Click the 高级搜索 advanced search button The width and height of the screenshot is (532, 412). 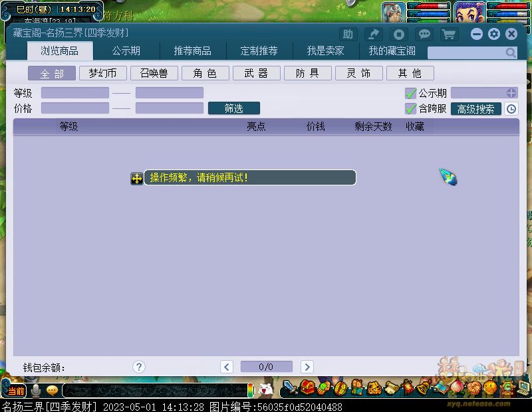coord(475,109)
